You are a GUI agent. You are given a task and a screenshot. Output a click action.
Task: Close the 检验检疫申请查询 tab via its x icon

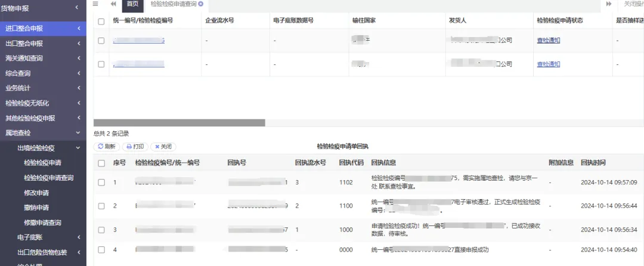click(x=200, y=4)
